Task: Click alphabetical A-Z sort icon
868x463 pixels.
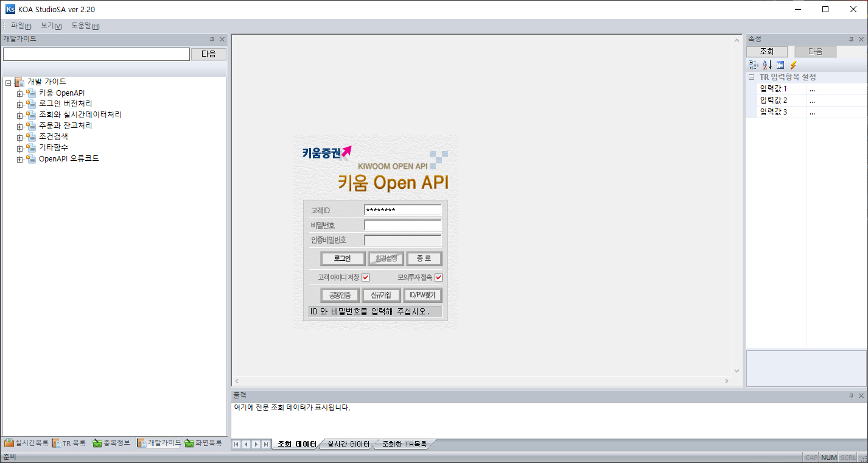Action: 767,65
